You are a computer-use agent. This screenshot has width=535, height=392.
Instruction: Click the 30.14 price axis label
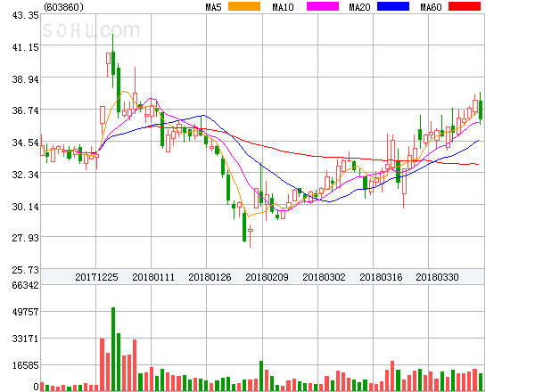[25, 207]
